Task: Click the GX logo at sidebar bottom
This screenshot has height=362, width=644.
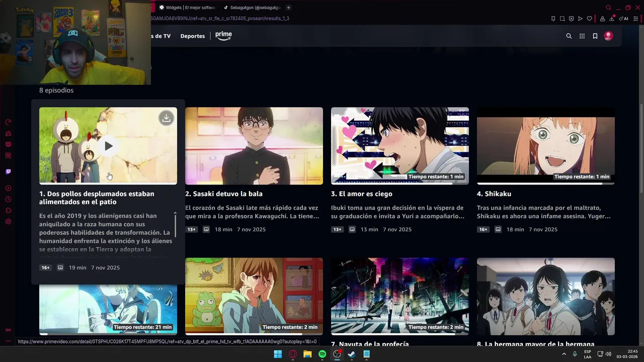Action: (x=8, y=330)
